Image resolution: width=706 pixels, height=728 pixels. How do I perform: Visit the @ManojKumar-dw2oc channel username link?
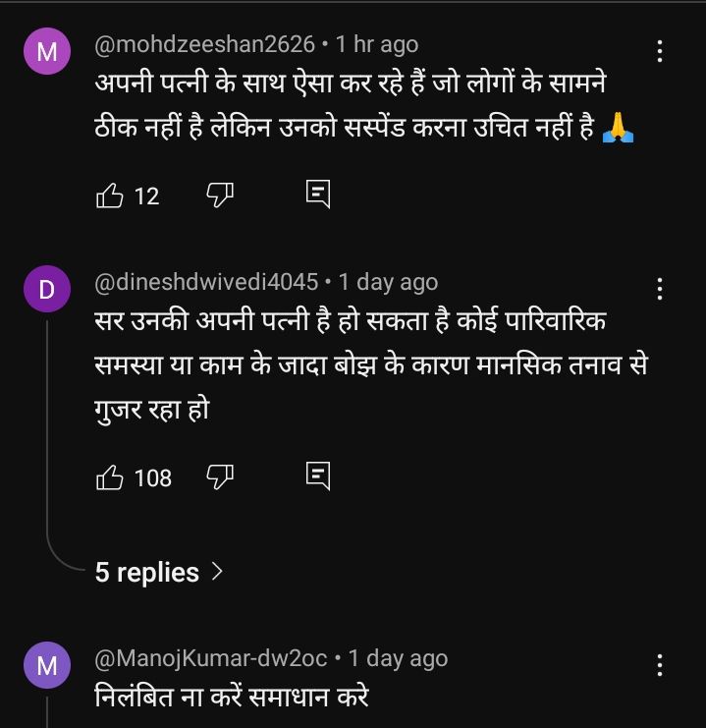coord(211,658)
